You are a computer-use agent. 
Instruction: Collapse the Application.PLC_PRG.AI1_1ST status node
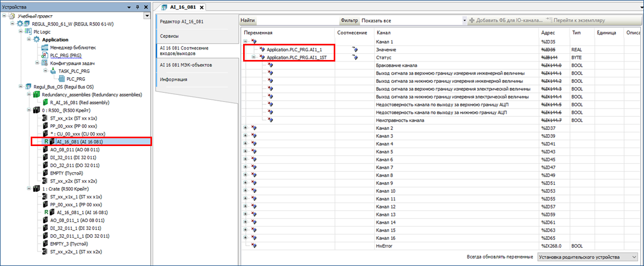[254, 57]
